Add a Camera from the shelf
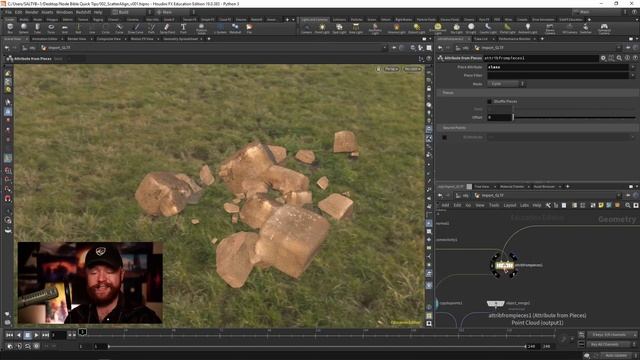Viewport: 640px width, 360px height. [x=307, y=28]
